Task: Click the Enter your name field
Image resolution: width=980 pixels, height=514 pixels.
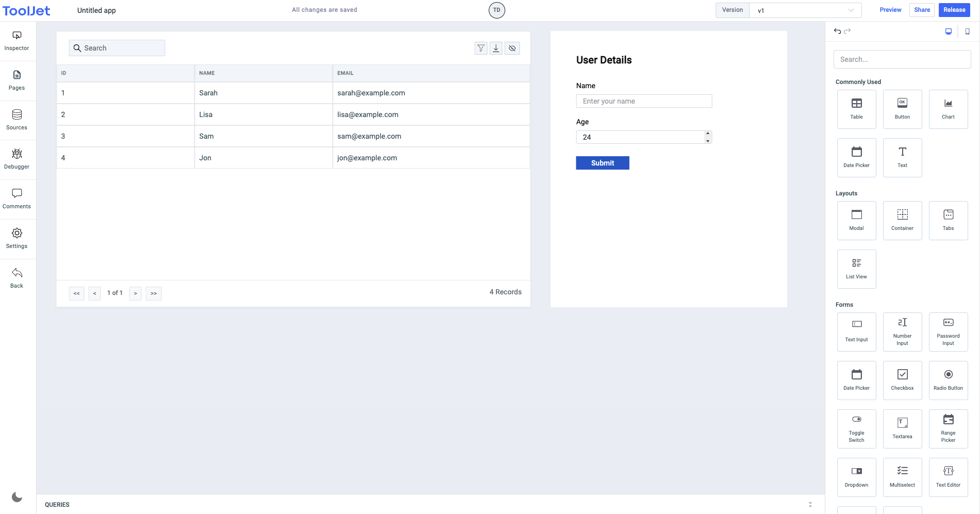Action: point(643,101)
